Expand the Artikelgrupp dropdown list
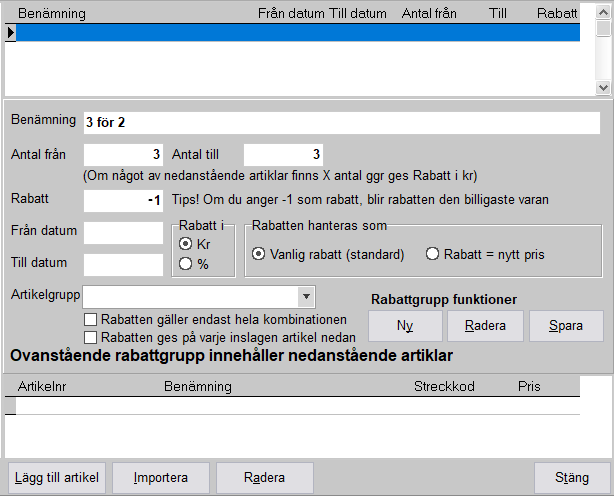This screenshot has height=496, width=614. pos(305,297)
